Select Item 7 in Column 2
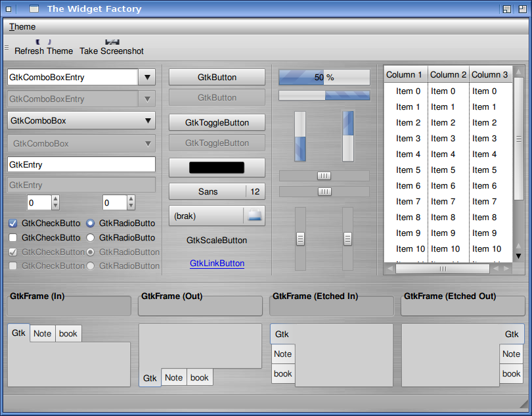Screen dimensions: 532x416 point(443,202)
